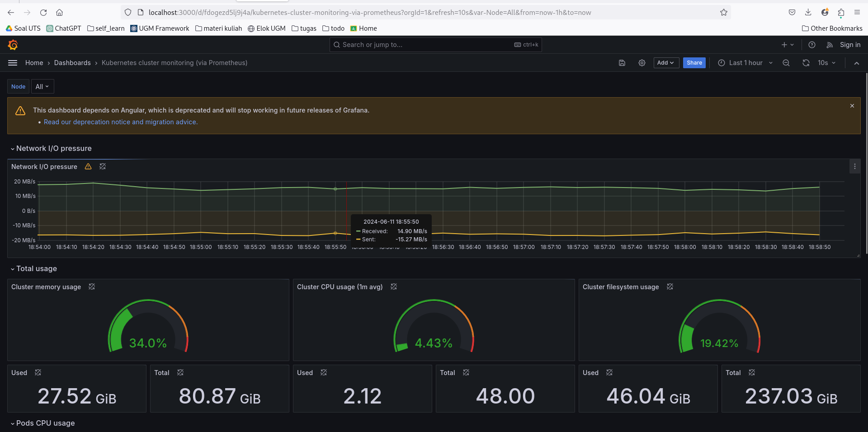The height and width of the screenshot is (432, 868).
Task: Open the 10s refresh interval dropdown
Action: 826,63
